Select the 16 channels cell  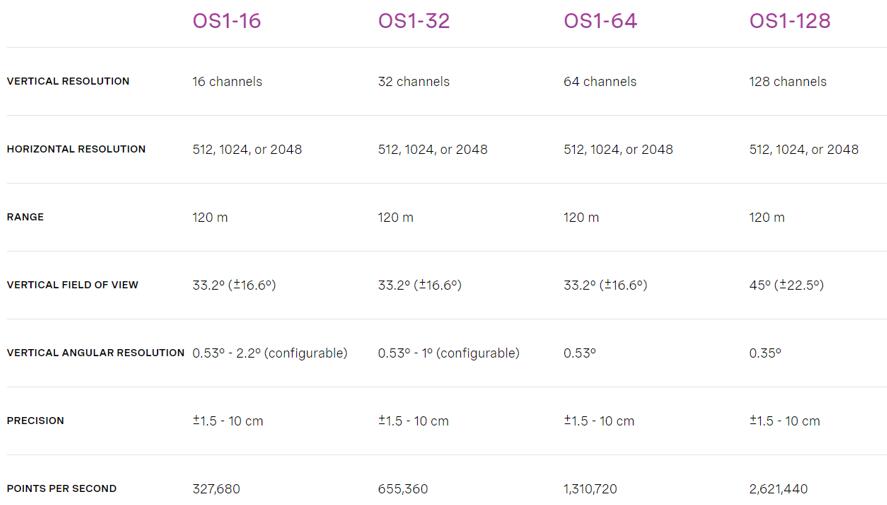(x=227, y=81)
